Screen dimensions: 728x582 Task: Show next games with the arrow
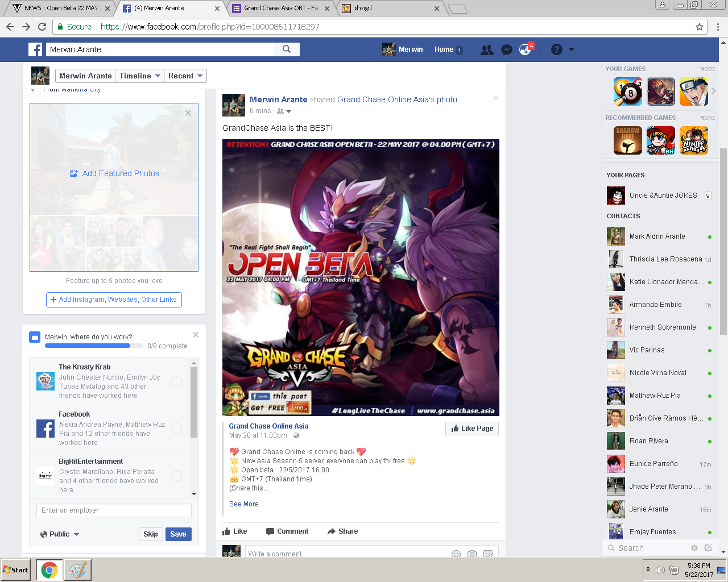coord(713,91)
